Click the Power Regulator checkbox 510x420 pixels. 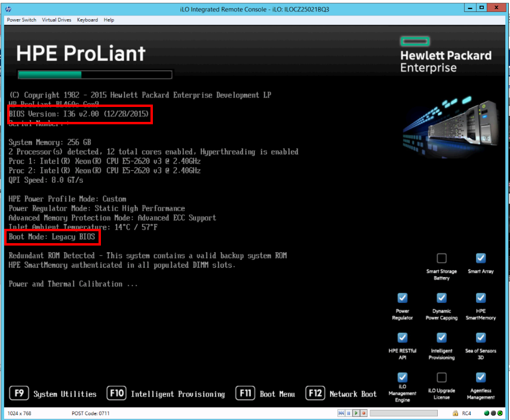coord(403,298)
